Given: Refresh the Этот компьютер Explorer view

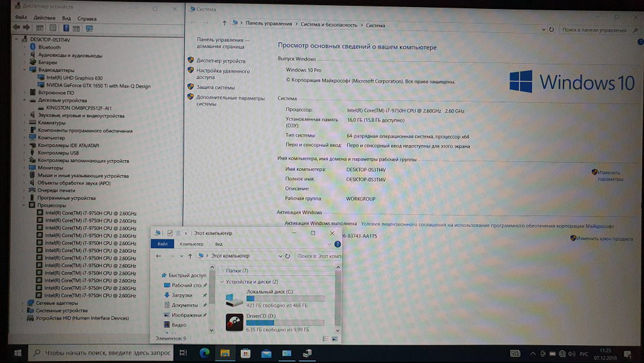Looking at the screenshot, I should [x=287, y=256].
